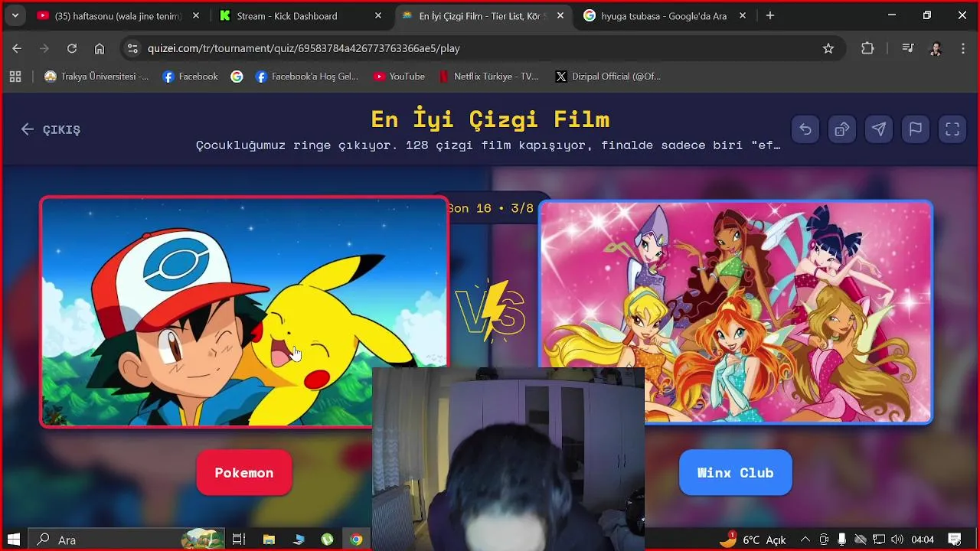Screen dimensions: 980x551
Task: Enter fullscreen mode via the corner-brackets icon
Action: pyautogui.click(x=952, y=129)
